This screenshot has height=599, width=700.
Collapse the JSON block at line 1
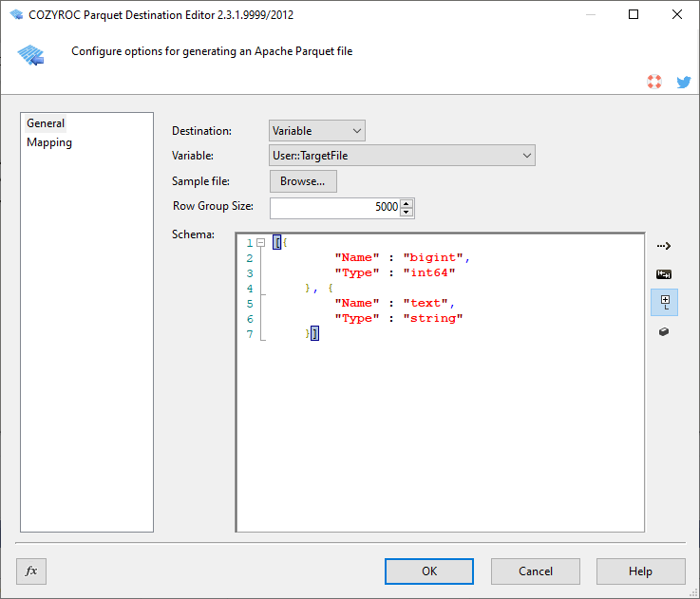[261, 243]
